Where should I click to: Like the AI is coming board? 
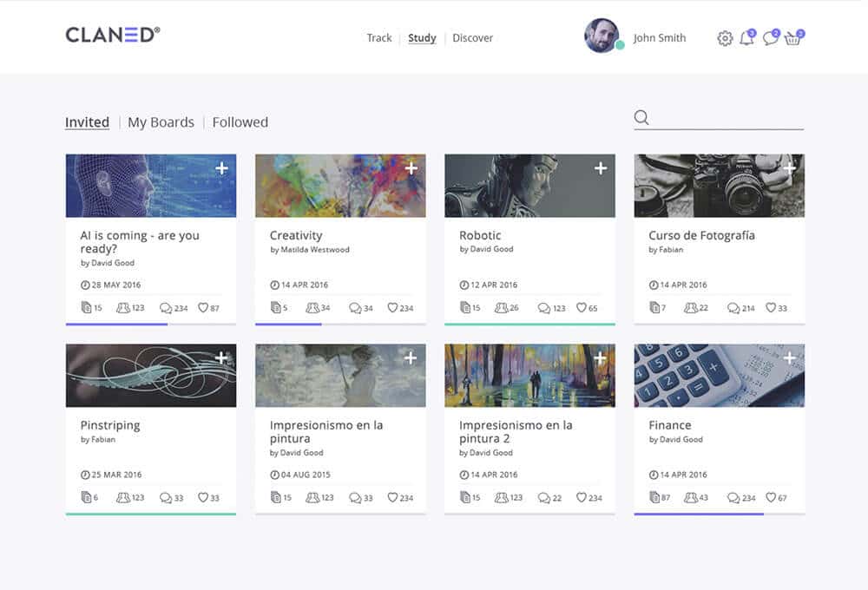point(203,307)
